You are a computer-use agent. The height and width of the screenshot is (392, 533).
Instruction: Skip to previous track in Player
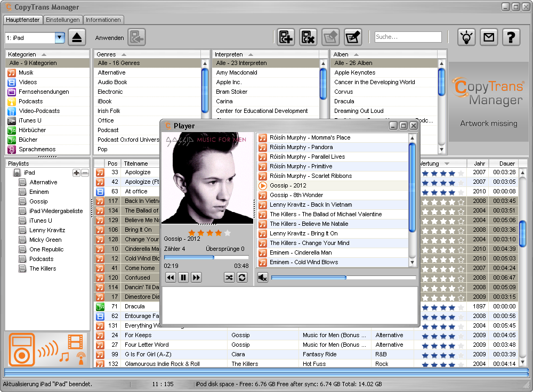pos(171,277)
